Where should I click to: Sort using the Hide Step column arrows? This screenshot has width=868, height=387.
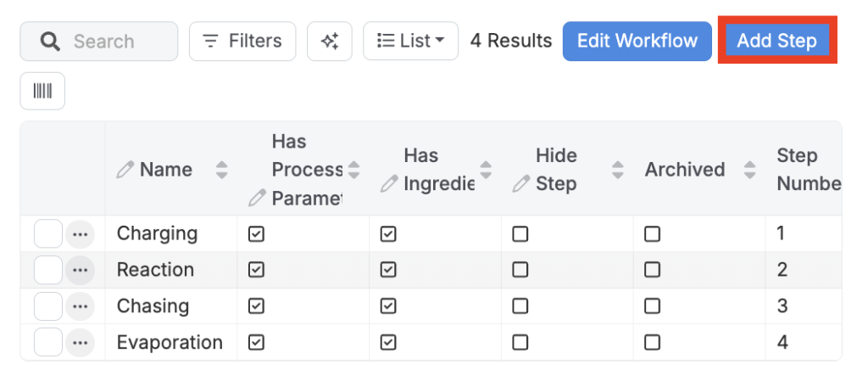point(618,170)
